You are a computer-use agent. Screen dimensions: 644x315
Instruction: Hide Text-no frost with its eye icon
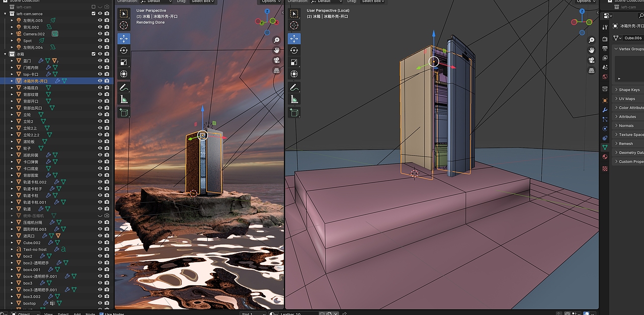(100, 250)
